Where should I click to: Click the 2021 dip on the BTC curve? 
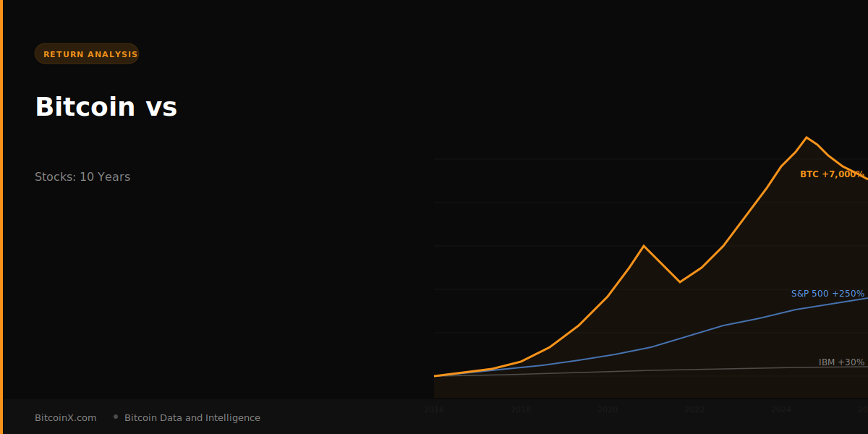681,281
